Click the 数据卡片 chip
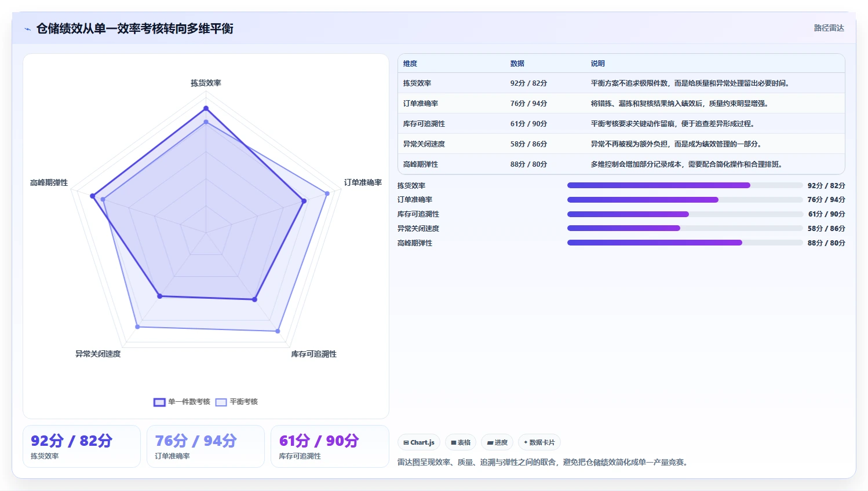The height and width of the screenshot is (491, 868). pyautogui.click(x=539, y=442)
